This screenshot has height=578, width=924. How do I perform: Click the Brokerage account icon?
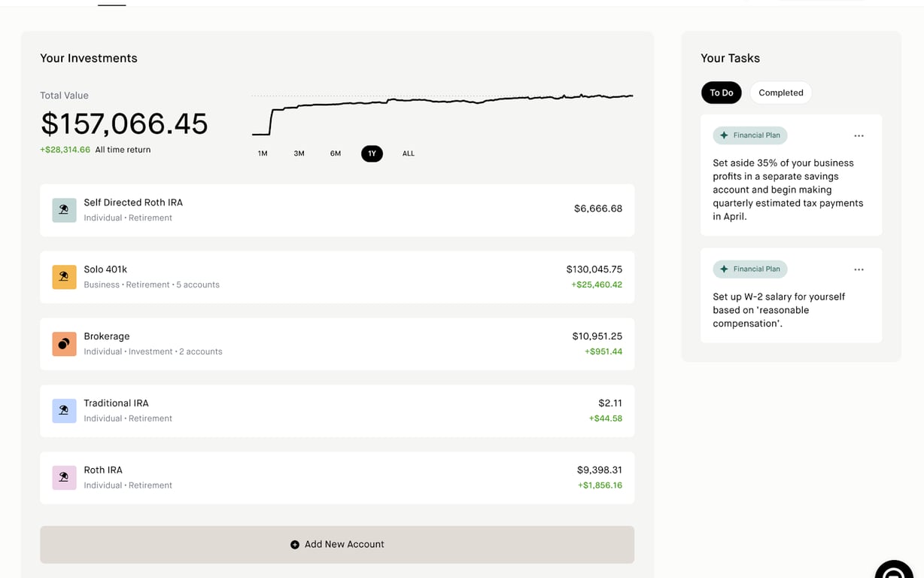(x=64, y=344)
